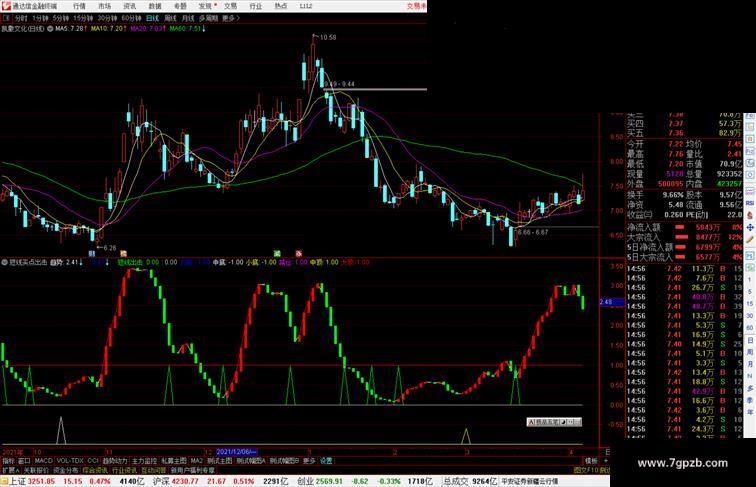Click the 短线买点出击 indicator settings icon

pyautogui.click(x=5, y=262)
